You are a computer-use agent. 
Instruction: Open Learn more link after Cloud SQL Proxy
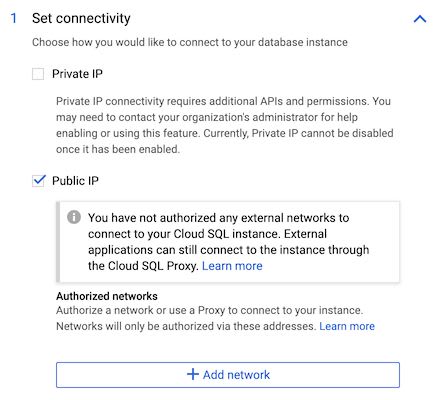point(232,266)
